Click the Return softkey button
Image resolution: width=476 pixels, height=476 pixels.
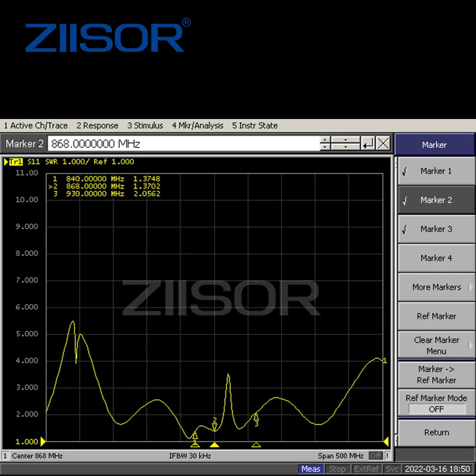(436, 433)
